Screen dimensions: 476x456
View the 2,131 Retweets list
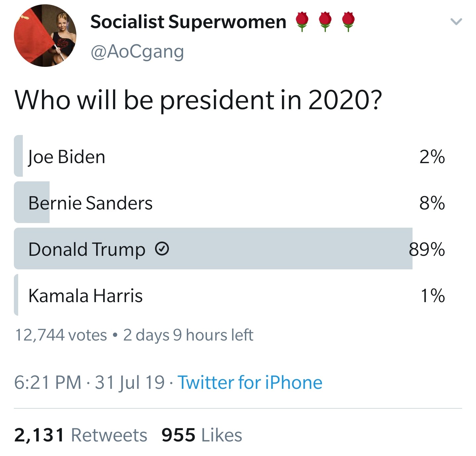[x=80, y=435]
